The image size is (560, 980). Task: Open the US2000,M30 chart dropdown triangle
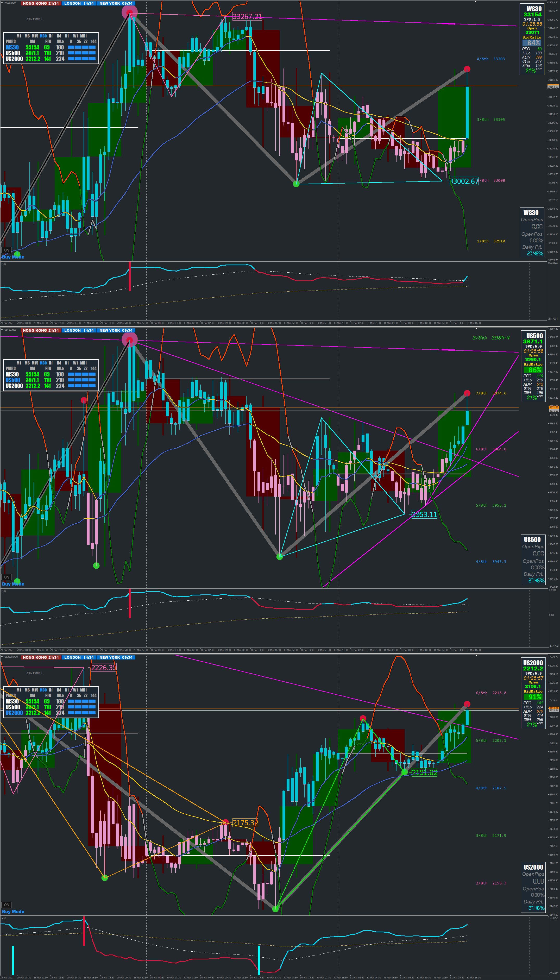pyautogui.click(x=2, y=657)
